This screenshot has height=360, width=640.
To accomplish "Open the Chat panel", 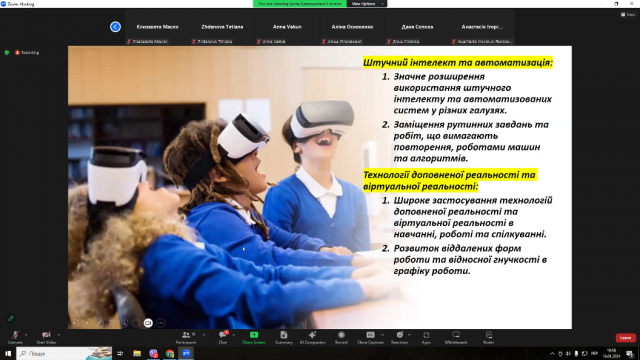I will pos(223,337).
